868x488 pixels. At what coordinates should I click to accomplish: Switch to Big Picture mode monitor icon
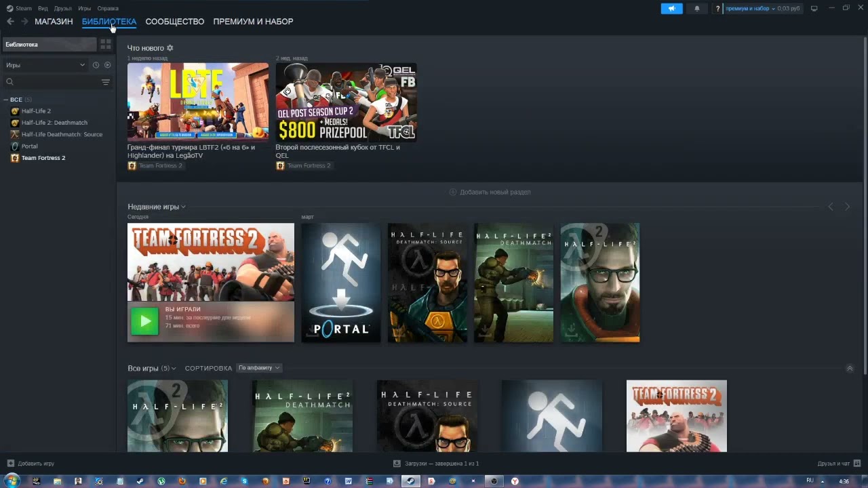tap(814, 8)
